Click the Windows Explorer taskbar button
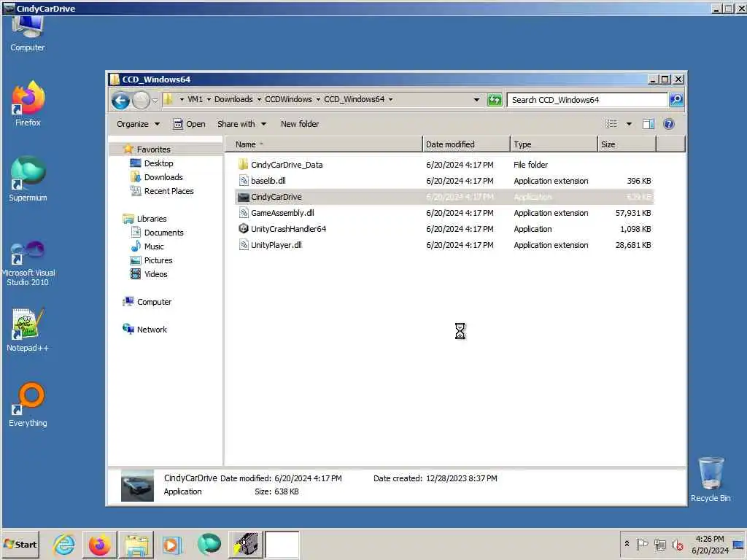 pos(136,545)
